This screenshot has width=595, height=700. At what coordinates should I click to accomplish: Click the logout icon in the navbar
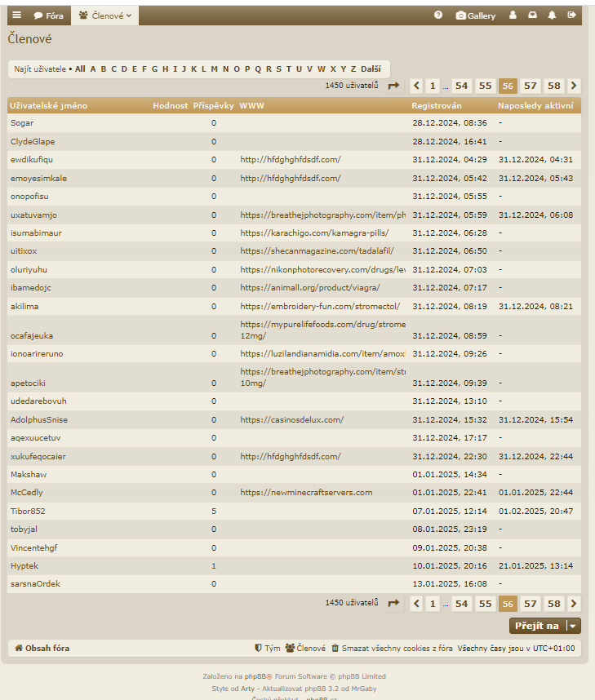point(571,16)
